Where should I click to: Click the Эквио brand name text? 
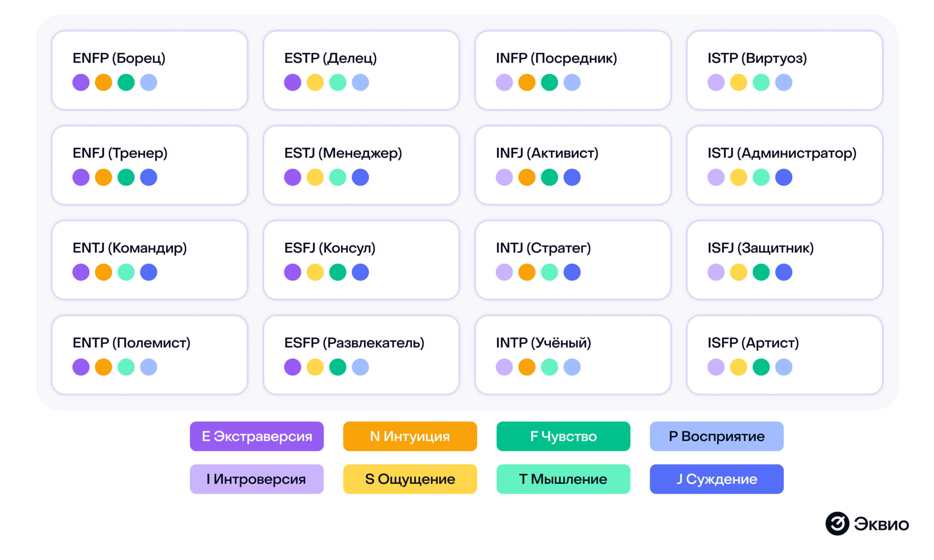point(881,524)
